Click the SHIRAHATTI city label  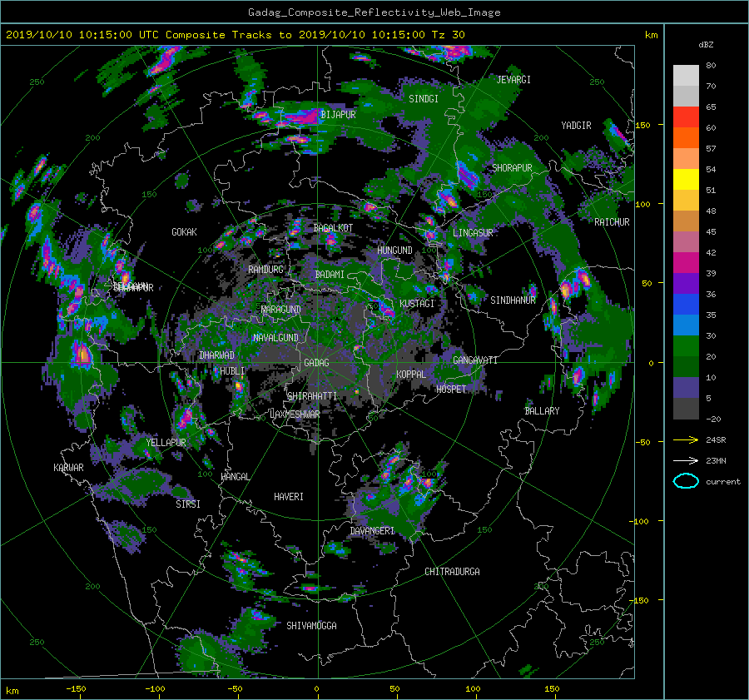tap(312, 396)
